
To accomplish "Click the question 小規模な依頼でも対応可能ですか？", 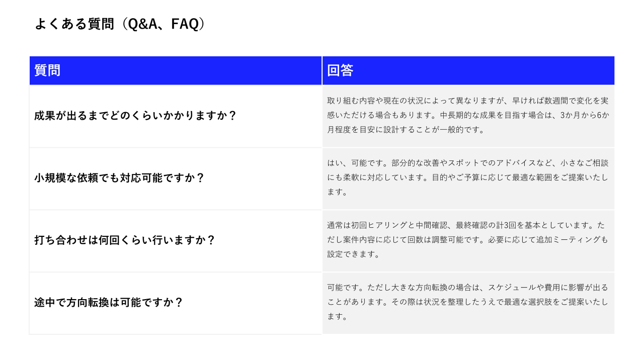I will tap(119, 178).
